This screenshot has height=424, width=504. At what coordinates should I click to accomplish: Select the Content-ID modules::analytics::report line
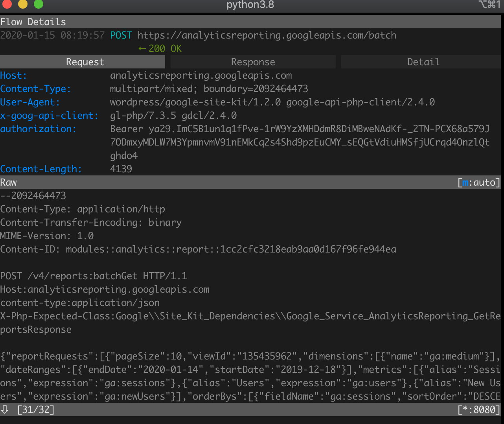(x=198, y=249)
